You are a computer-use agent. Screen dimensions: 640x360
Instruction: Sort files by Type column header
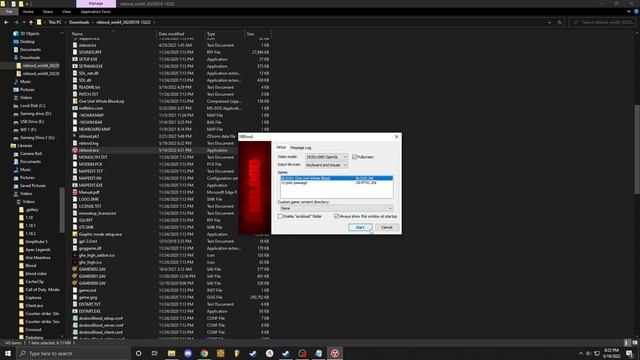point(211,34)
